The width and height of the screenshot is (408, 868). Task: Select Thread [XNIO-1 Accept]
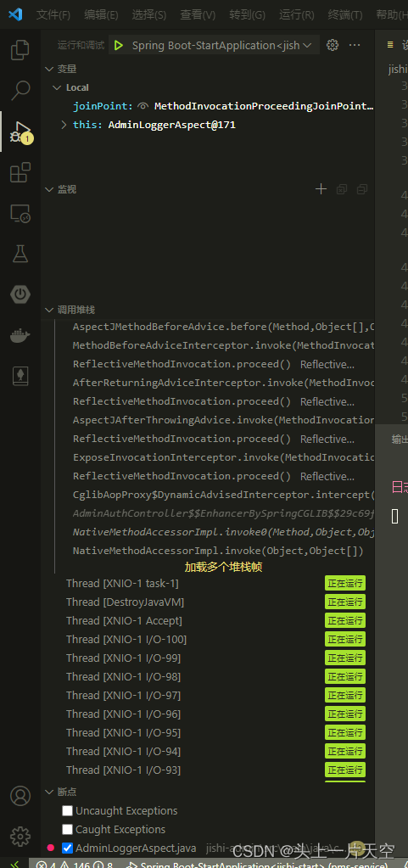[x=124, y=621]
